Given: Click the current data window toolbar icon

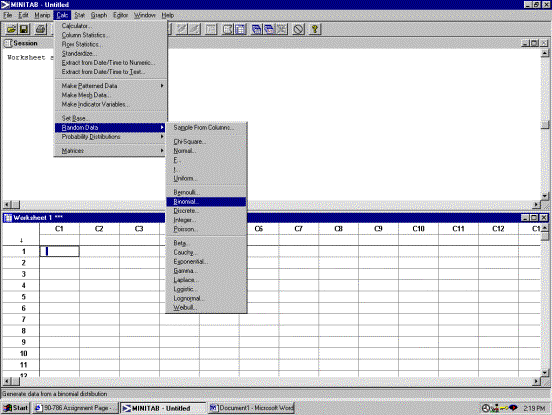Looking at the screenshot, I should click(240, 29).
